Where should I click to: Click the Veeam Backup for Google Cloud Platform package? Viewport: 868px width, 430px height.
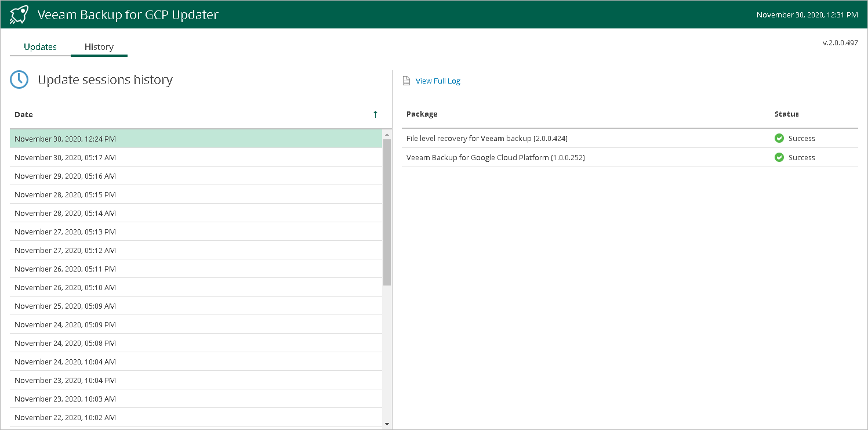pyautogui.click(x=496, y=157)
